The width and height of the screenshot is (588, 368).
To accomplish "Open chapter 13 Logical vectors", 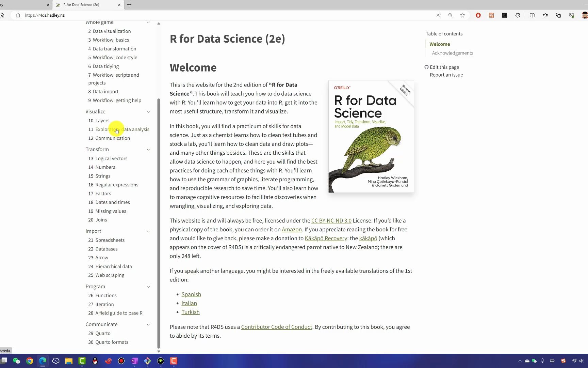I will tap(108, 158).
